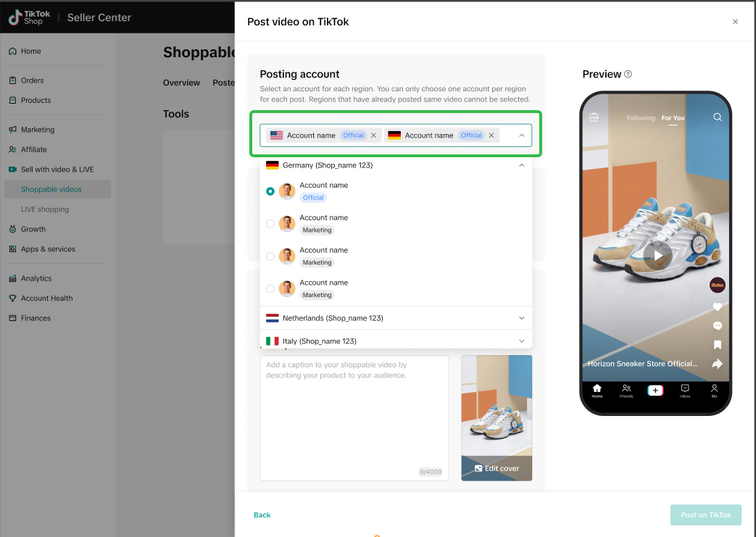Click the Back link
This screenshot has height=537, width=756.
click(262, 515)
